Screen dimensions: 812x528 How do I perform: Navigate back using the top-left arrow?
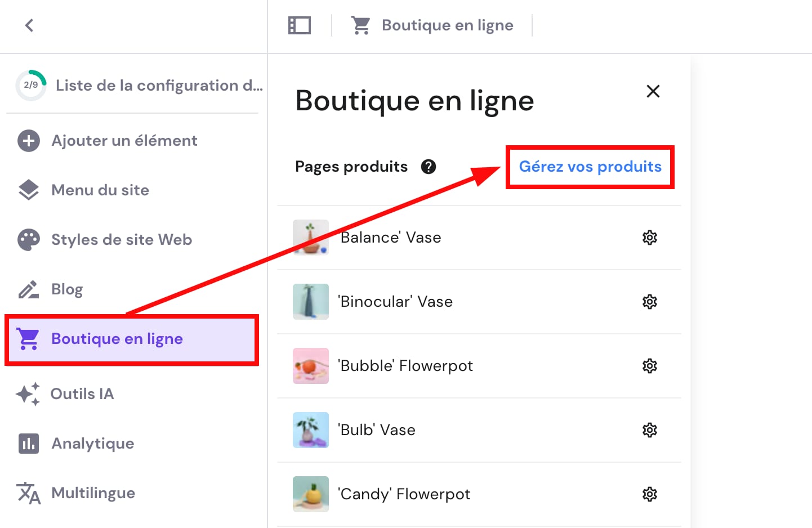click(29, 25)
